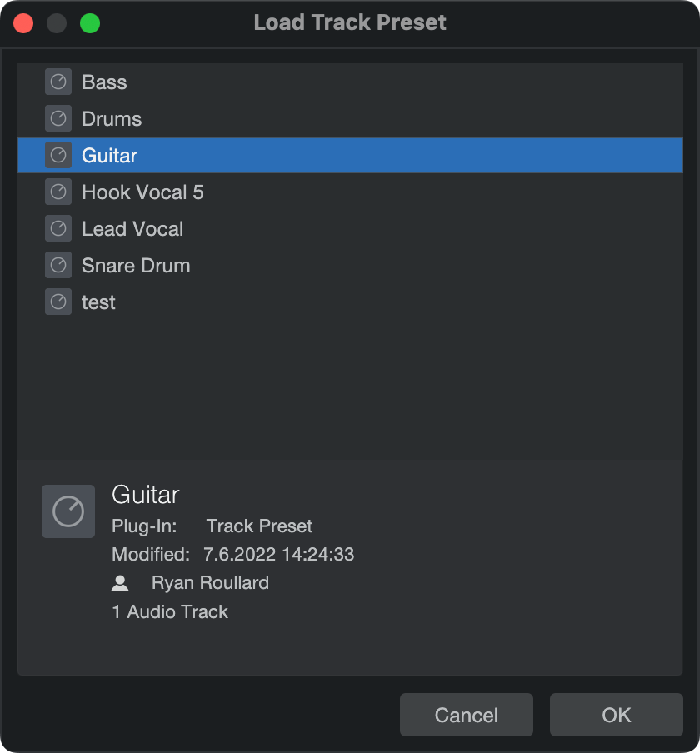This screenshot has width=700, height=753.
Task: Click the Snare Drum preset icon
Action: [x=57, y=265]
